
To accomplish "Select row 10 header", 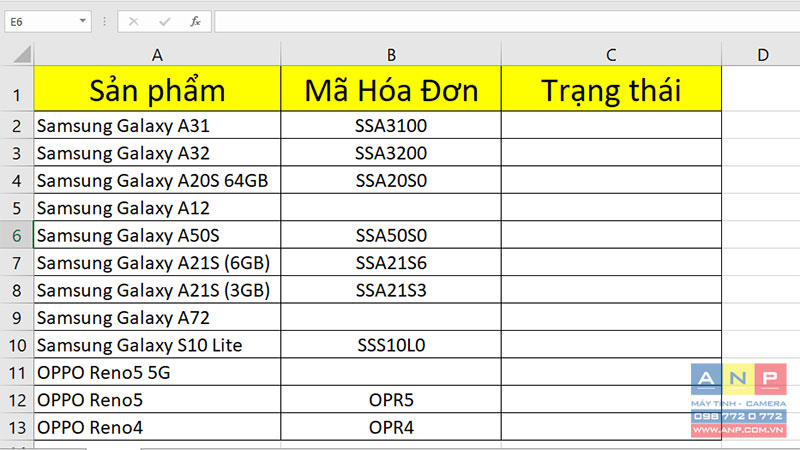I will coord(17,345).
